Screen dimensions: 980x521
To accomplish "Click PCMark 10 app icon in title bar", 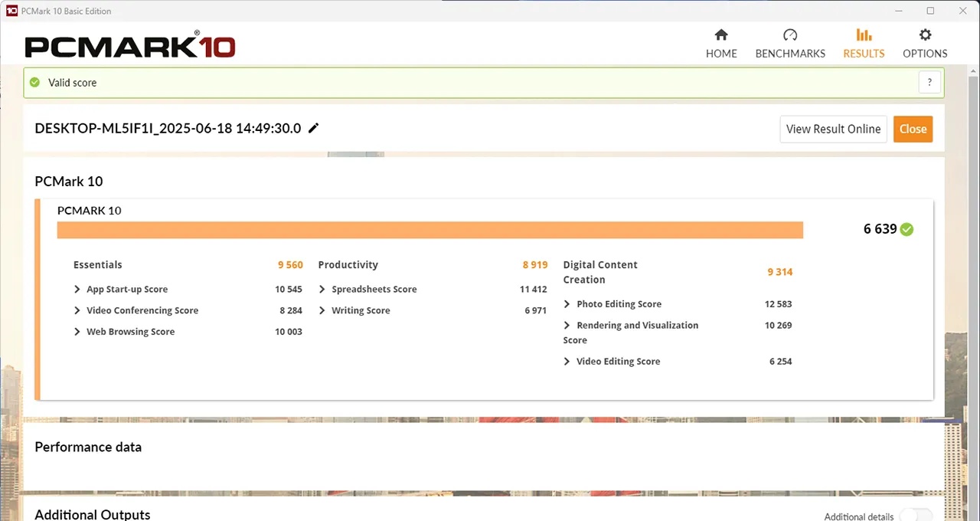I will 11,11.
